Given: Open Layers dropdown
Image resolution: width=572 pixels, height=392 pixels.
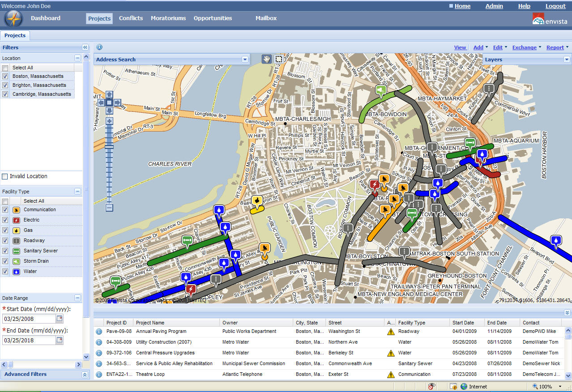Looking at the screenshot, I should click(x=567, y=59).
